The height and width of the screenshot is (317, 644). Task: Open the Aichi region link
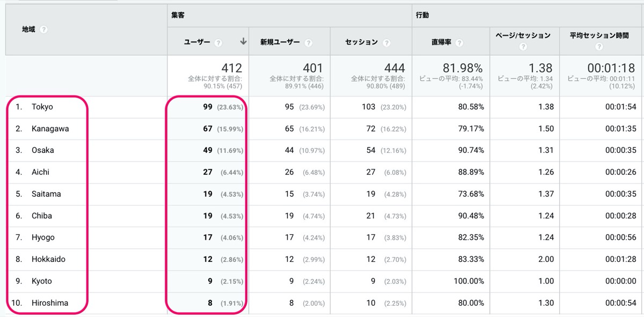41,172
